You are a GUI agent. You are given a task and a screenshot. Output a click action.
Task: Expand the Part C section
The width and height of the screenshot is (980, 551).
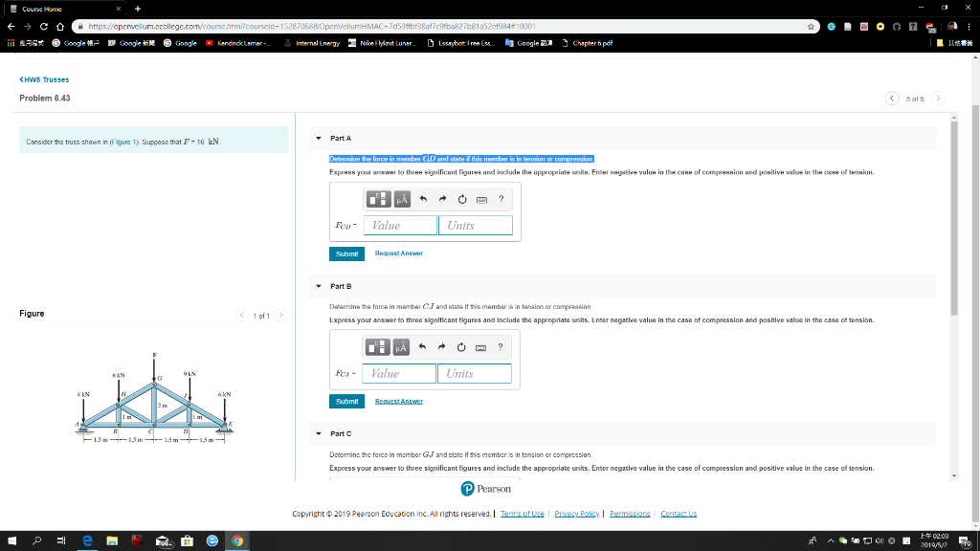pos(317,433)
